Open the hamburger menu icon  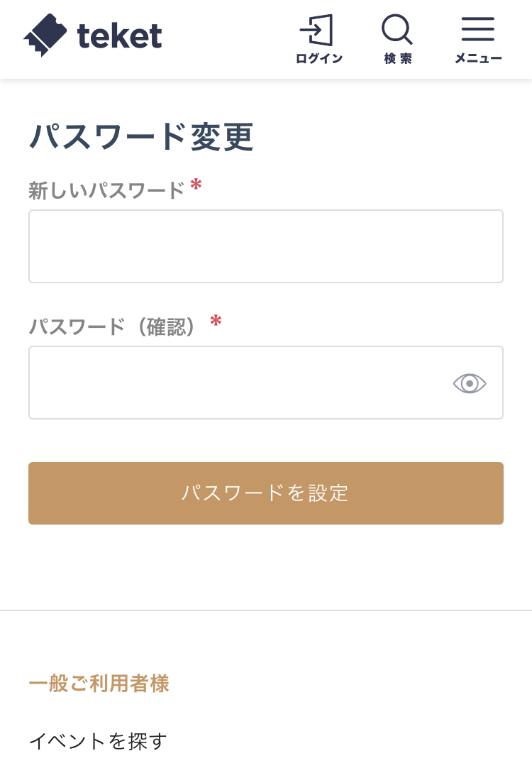[478, 29]
